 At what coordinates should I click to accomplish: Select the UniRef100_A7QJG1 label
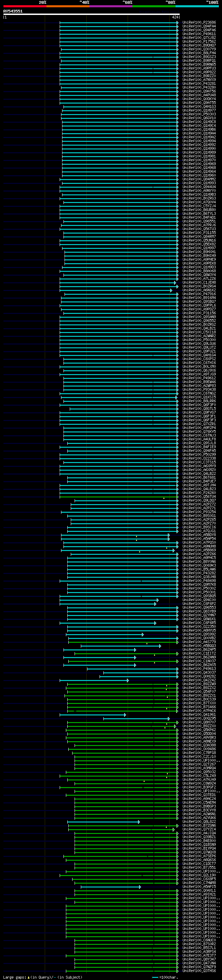pyautogui.click(x=199, y=531)
